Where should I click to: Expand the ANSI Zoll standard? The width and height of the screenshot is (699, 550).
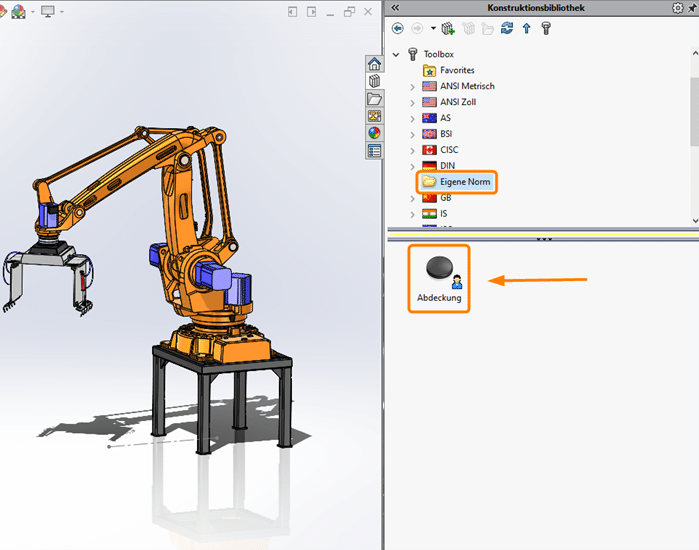pos(412,103)
